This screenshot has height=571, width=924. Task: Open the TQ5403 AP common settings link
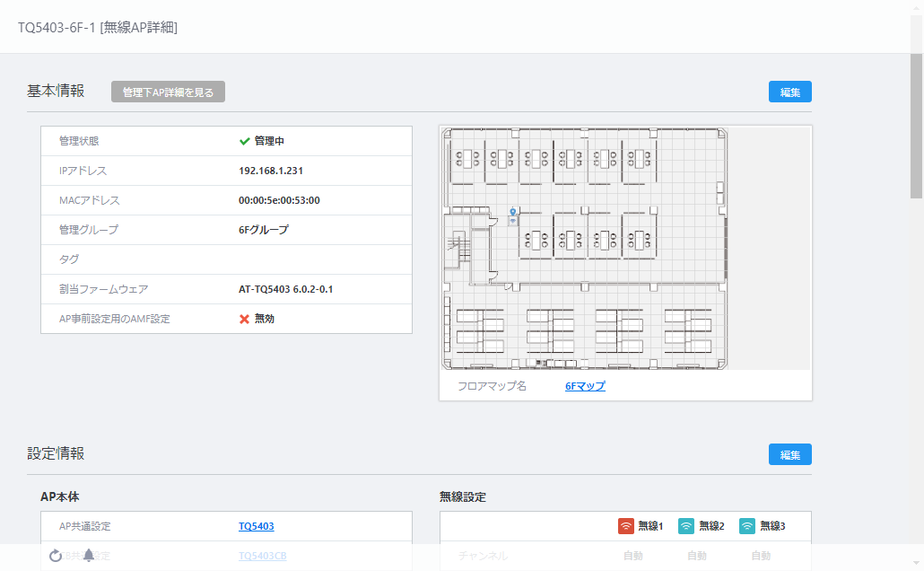257,526
